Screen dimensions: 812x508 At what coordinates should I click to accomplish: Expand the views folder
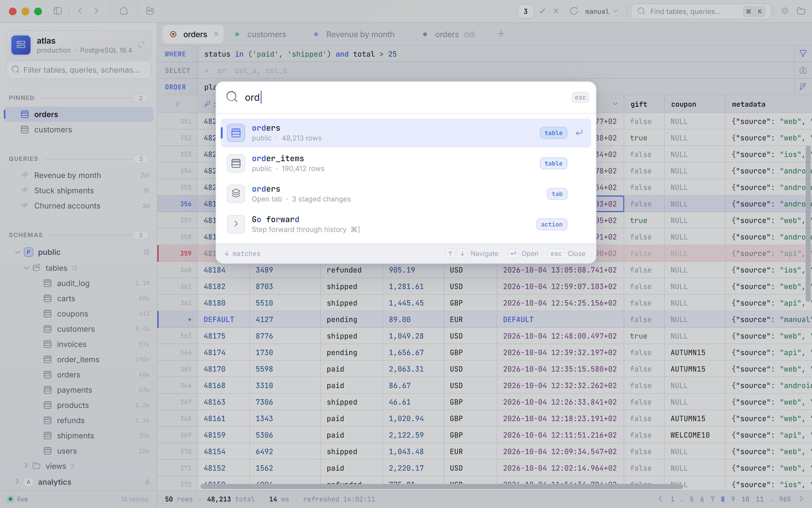pos(26,466)
